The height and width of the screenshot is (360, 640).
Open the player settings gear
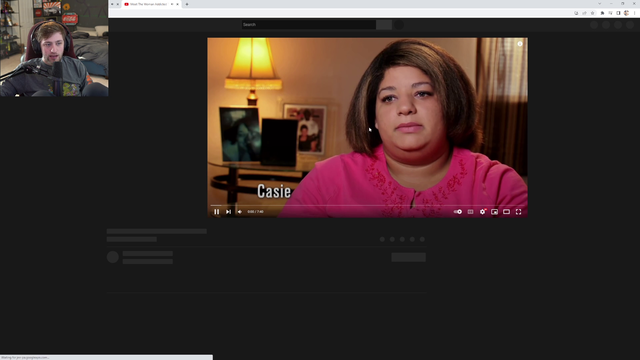pyautogui.click(x=482, y=212)
